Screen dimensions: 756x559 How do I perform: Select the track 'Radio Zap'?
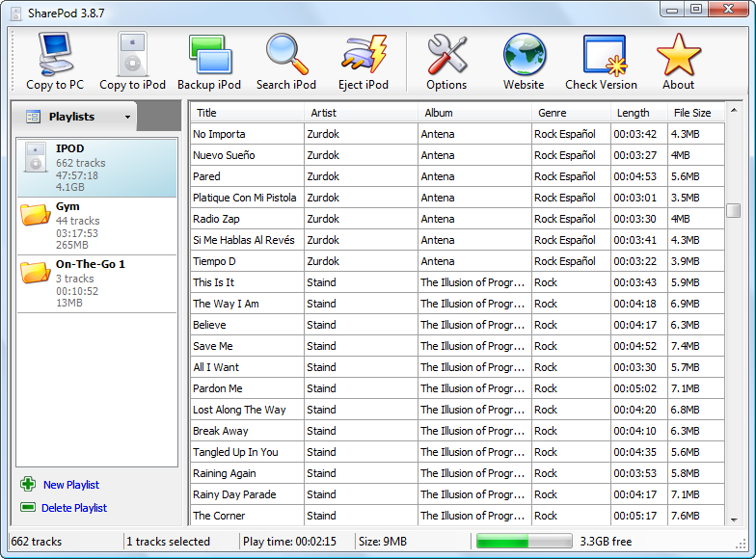click(x=457, y=219)
